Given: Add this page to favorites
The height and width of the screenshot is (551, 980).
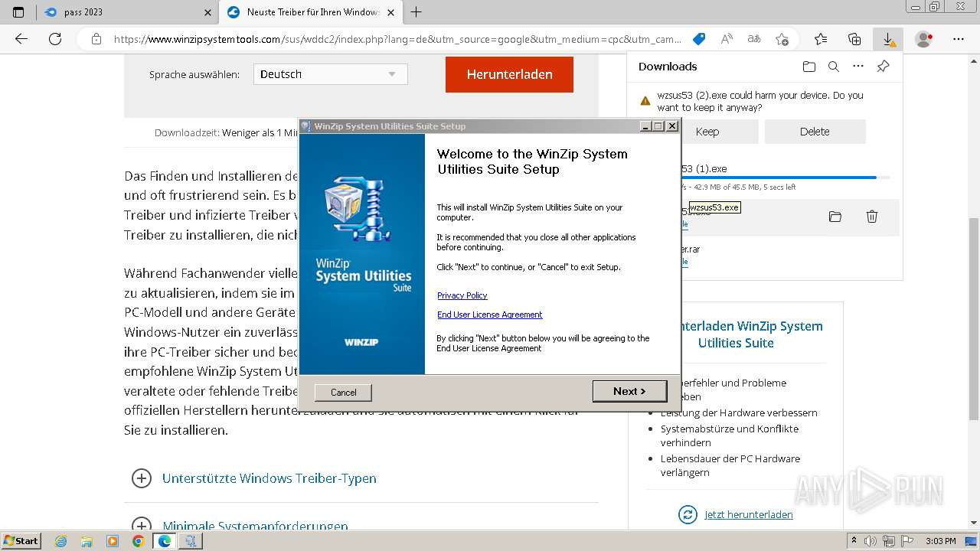Looking at the screenshot, I should tap(782, 39).
